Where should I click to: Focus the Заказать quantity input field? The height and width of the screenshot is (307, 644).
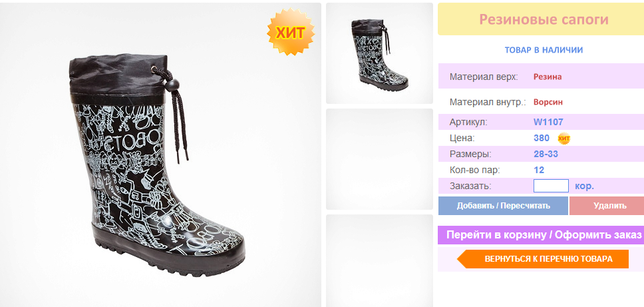[x=551, y=186]
